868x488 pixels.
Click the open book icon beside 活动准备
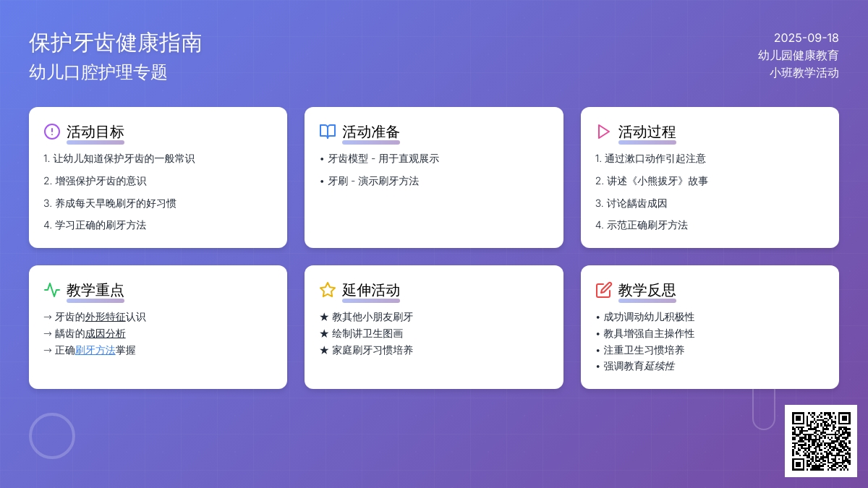[x=328, y=132]
